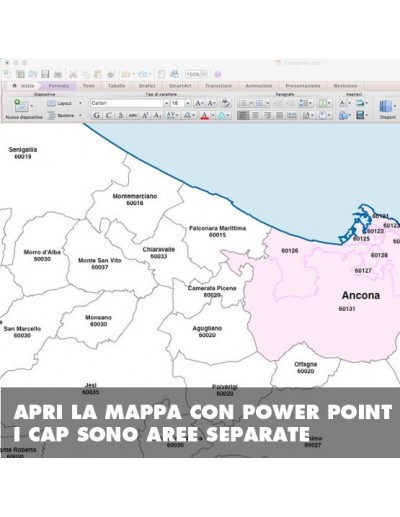Click the Print icon next to Save
This screenshot has height=517, width=400.
click(58, 74)
